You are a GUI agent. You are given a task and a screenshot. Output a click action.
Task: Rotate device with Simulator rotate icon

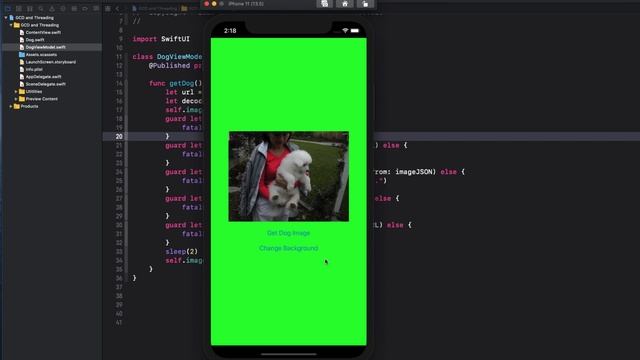[365, 4]
